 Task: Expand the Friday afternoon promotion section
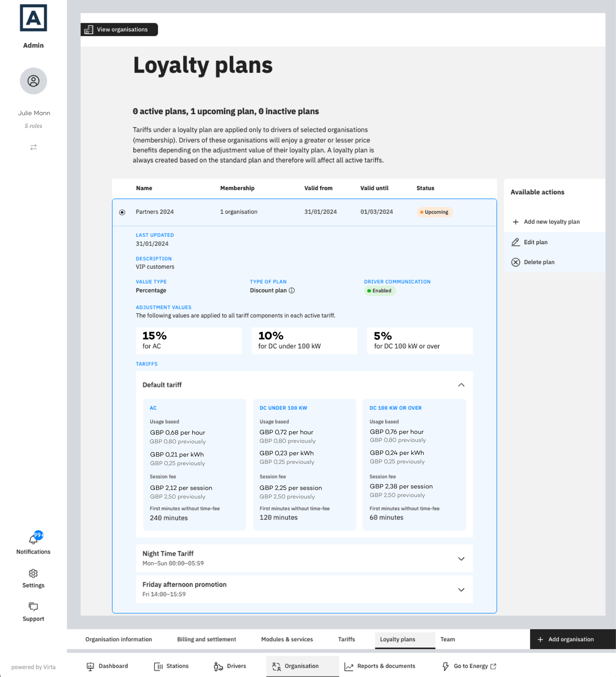[x=461, y=589]
